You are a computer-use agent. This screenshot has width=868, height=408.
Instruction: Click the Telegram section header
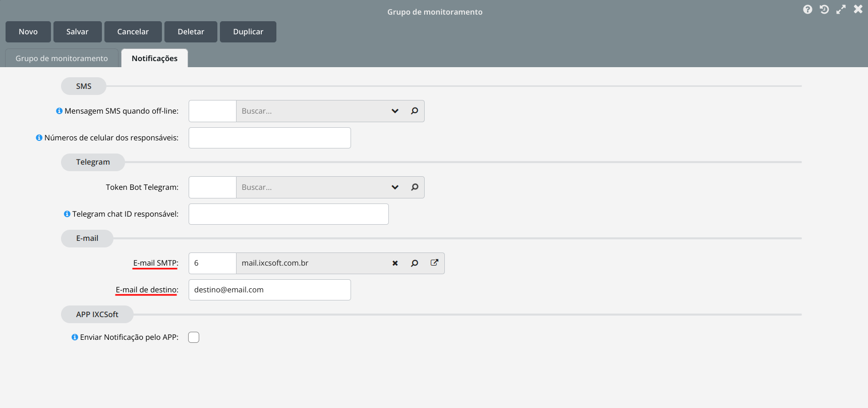pyautogui.click(x=93, y=162)
